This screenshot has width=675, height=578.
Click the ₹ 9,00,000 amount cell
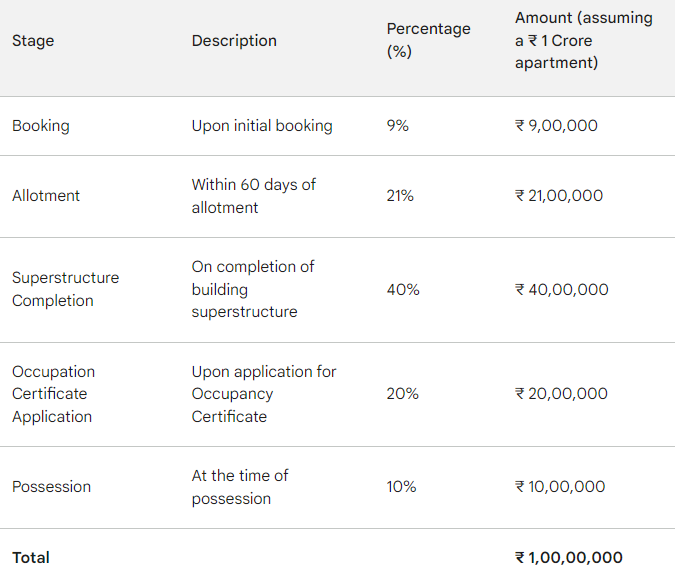556,126
